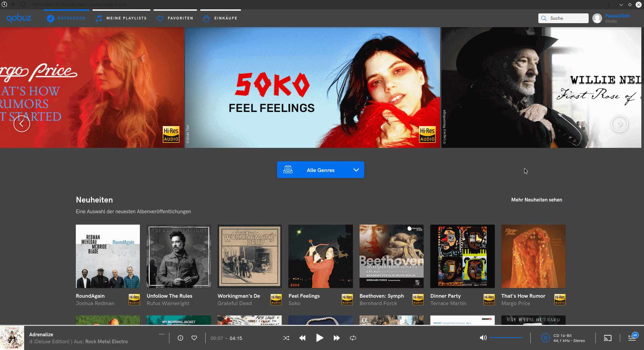Open the play queue icon
Screen dimensions: 644x350
(x=632, y=337)
